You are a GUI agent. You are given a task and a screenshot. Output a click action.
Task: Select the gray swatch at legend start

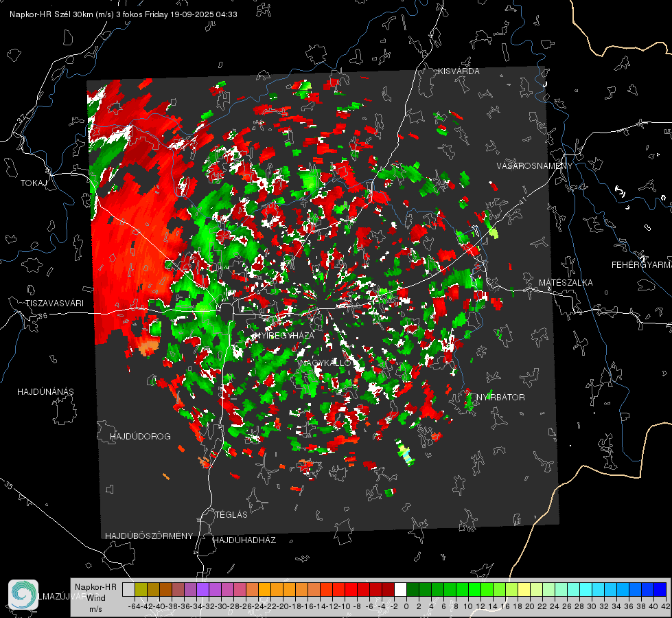128,589
